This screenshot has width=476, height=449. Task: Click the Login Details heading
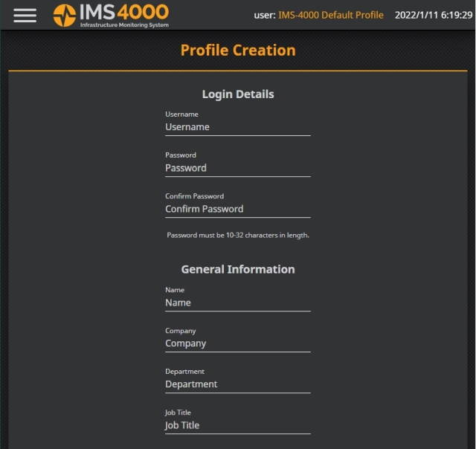tap(238, 94)
